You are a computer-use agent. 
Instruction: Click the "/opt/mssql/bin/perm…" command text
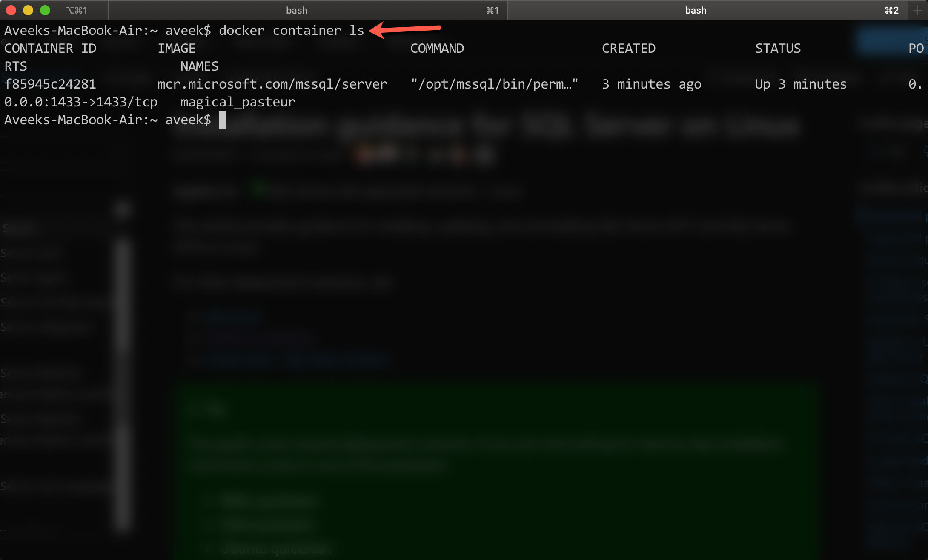[x=494, y=84]
